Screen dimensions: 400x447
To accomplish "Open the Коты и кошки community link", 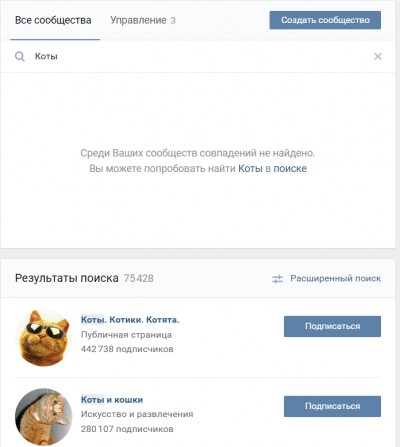I will [x=112, y=400].
